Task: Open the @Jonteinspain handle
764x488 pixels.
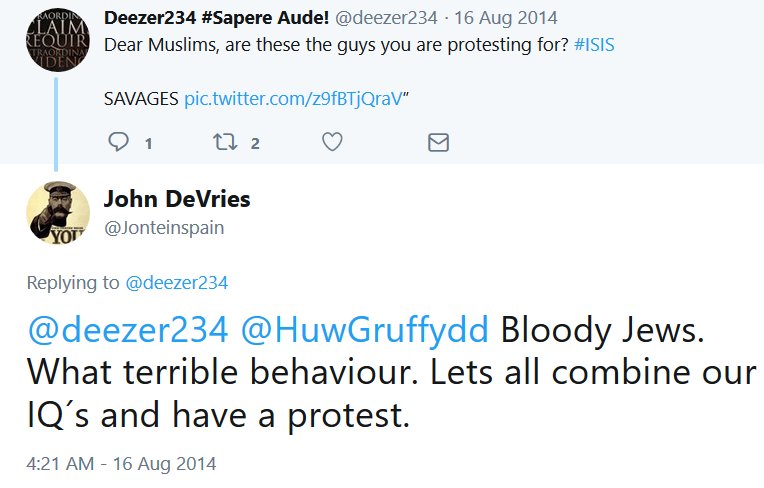Action: (164, 227)
